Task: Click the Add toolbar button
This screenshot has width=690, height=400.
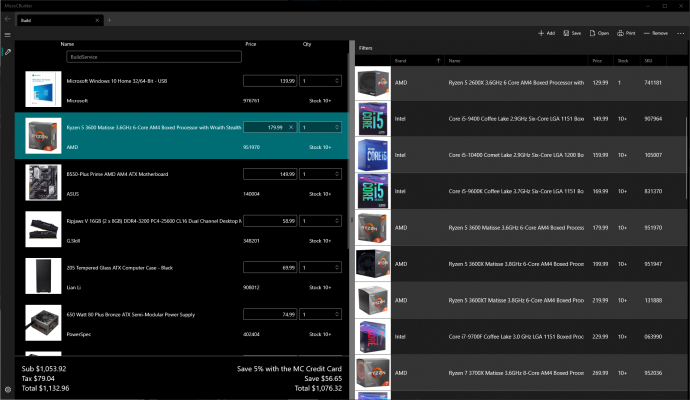Action: click(x=546, y=33)
